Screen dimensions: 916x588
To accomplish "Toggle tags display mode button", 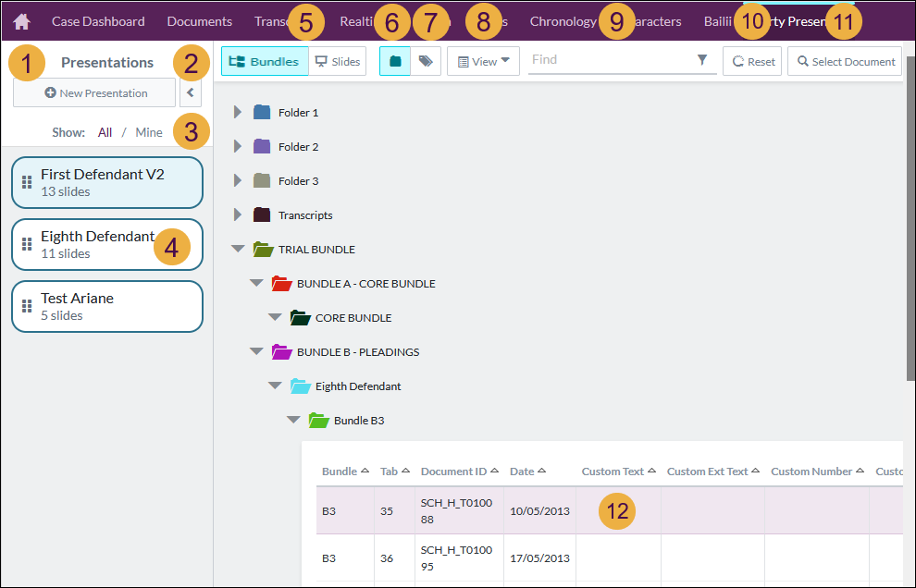I will 426,61.
